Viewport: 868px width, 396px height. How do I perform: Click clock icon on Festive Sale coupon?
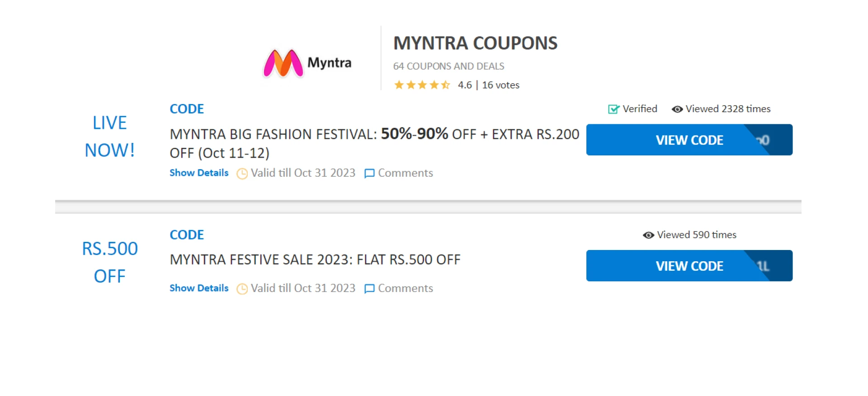242,289
